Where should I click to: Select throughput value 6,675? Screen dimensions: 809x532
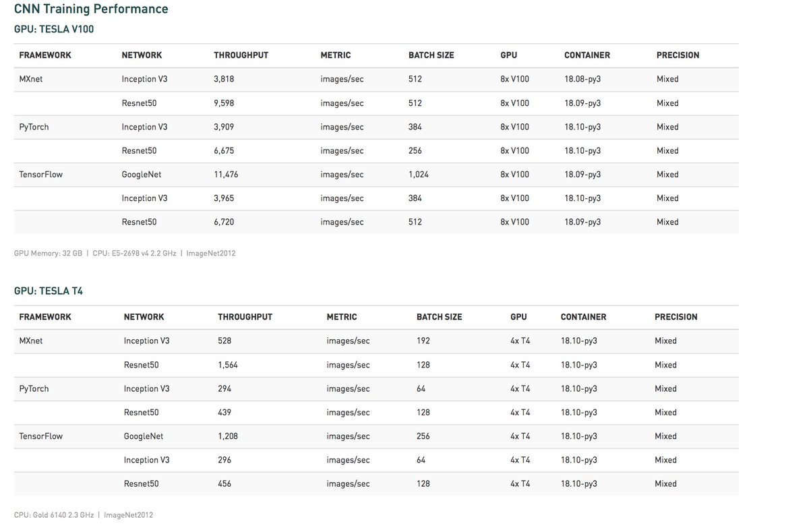point(224,150)
